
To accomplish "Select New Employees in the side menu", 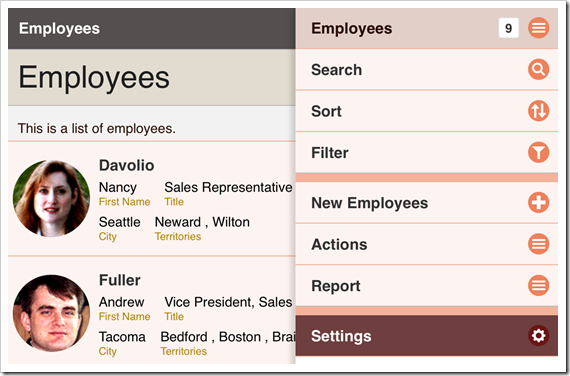I will (x=427, y=203).
